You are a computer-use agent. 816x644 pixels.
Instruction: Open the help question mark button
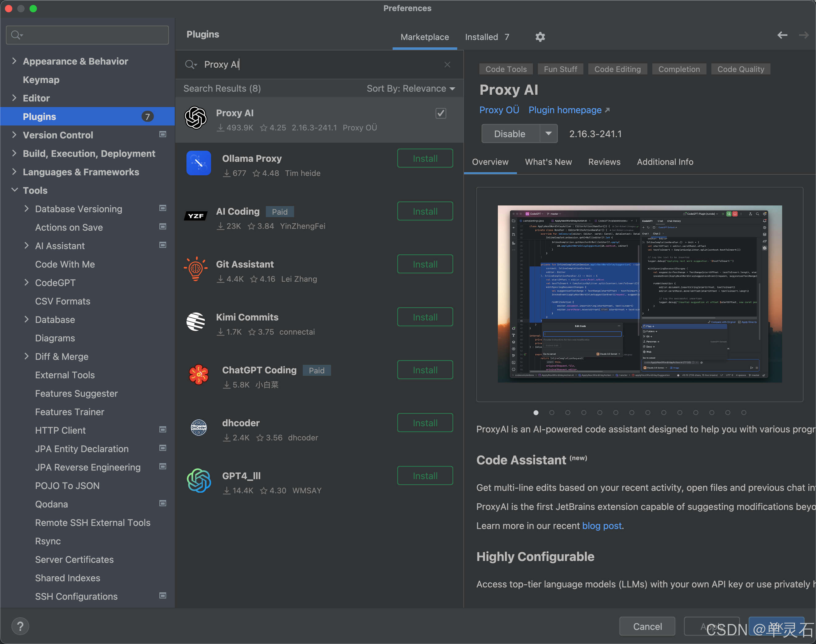(x=20, y=626)
